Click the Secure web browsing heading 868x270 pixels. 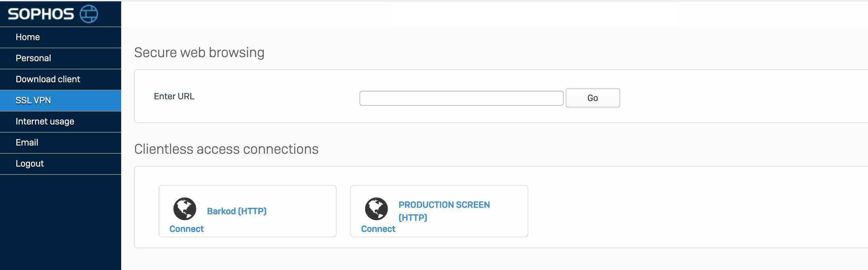click(199, 52)
